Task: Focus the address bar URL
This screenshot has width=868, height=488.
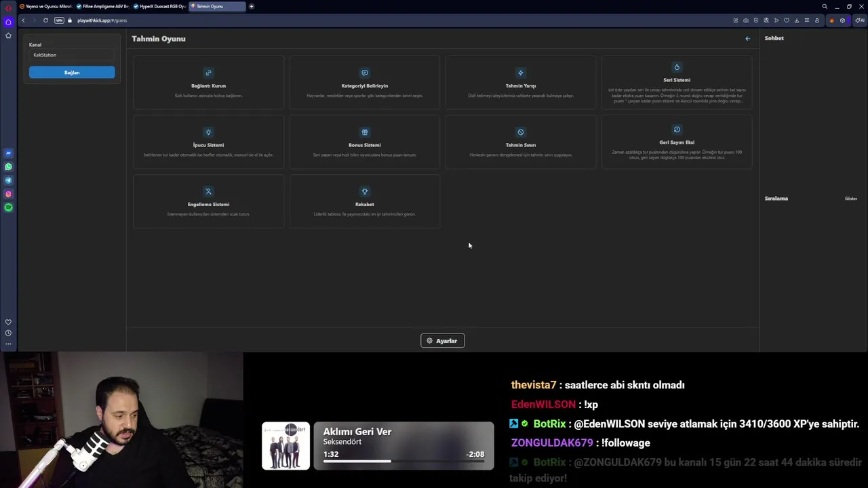Action: pyautogui.click(x=102, y=20)
